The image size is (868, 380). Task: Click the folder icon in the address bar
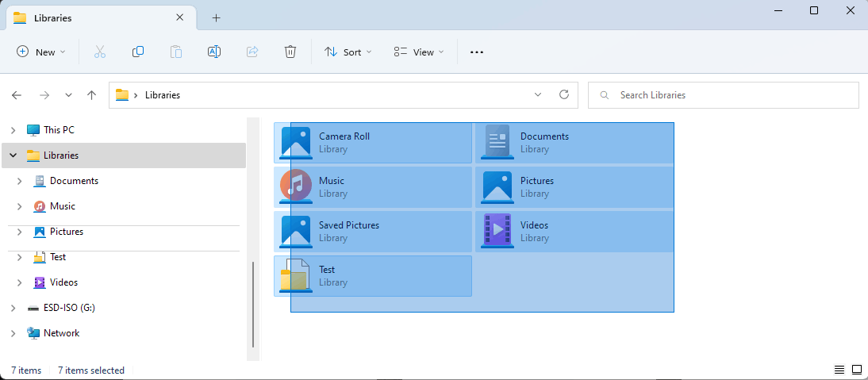click(x=121, y=94)
